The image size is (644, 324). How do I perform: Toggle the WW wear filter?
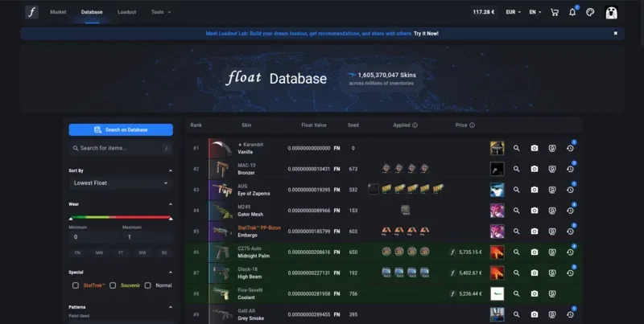142,252
